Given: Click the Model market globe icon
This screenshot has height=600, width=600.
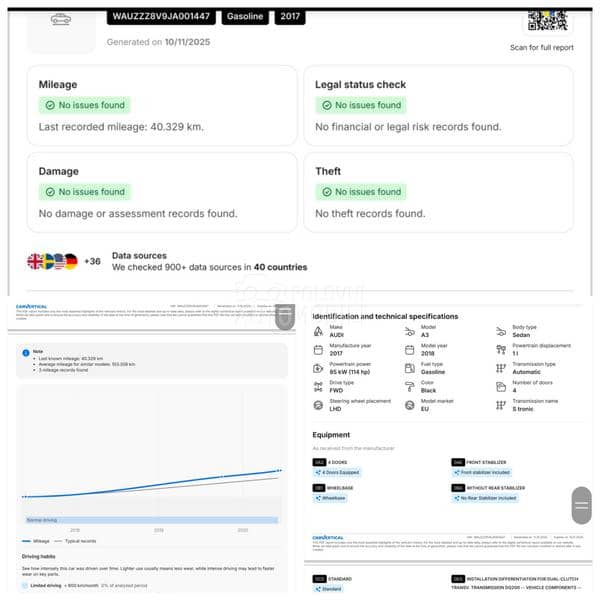Looking at the screenshot, I should [410, 406].
